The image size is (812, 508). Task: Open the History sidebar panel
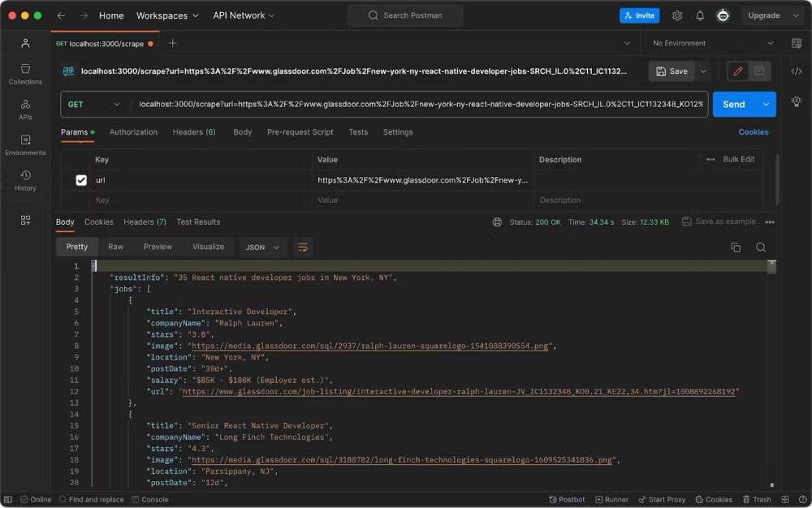(25, 180)
